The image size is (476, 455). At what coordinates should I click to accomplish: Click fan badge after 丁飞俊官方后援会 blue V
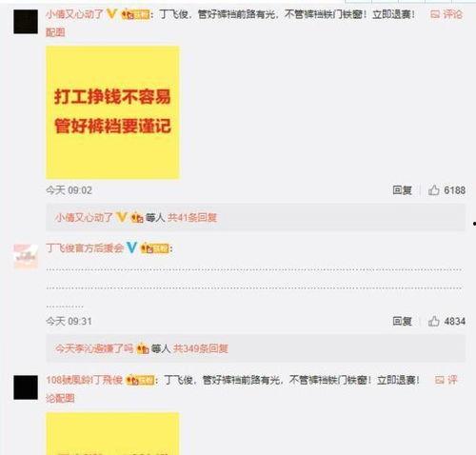154,248
